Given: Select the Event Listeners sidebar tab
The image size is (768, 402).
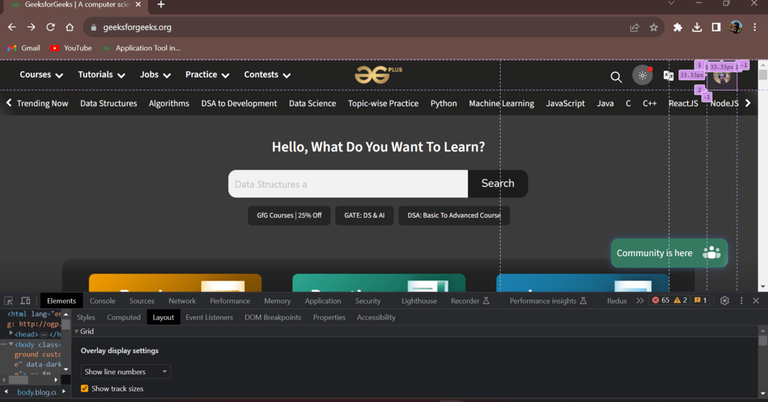Looking at the screenshot, I should click(209, 317).
